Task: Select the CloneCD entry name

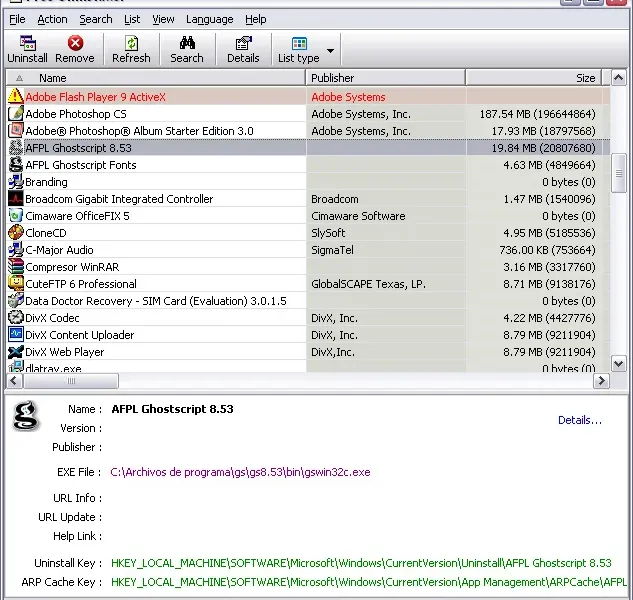Action: pos(46,233)
